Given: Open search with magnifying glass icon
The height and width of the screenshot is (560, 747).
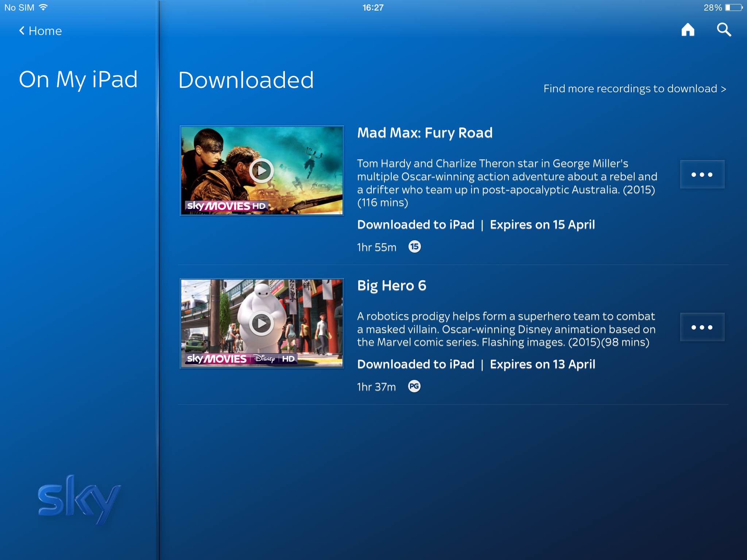Looking at the screenshot, I should [x=724, y=30].
